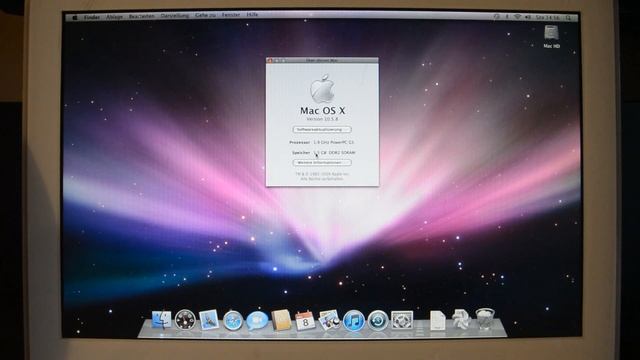
Task: Click the volume icon in menu bar
Action: pyautogui.click(x=528, y=17)
